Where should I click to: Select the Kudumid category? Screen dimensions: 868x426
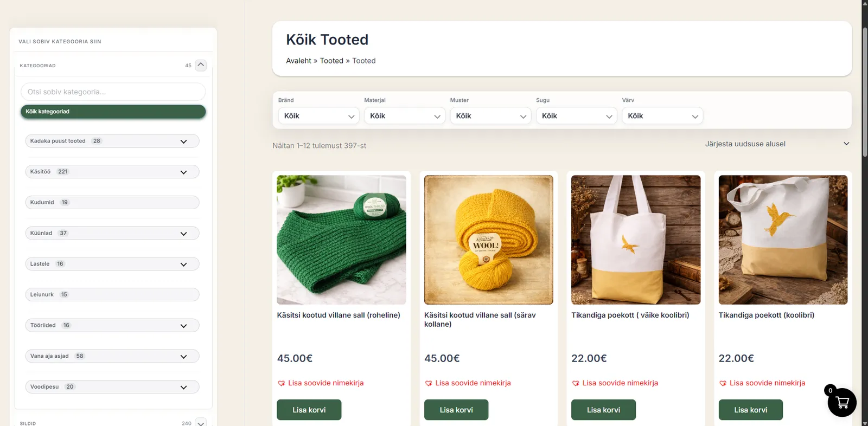(x=42, y=203)
